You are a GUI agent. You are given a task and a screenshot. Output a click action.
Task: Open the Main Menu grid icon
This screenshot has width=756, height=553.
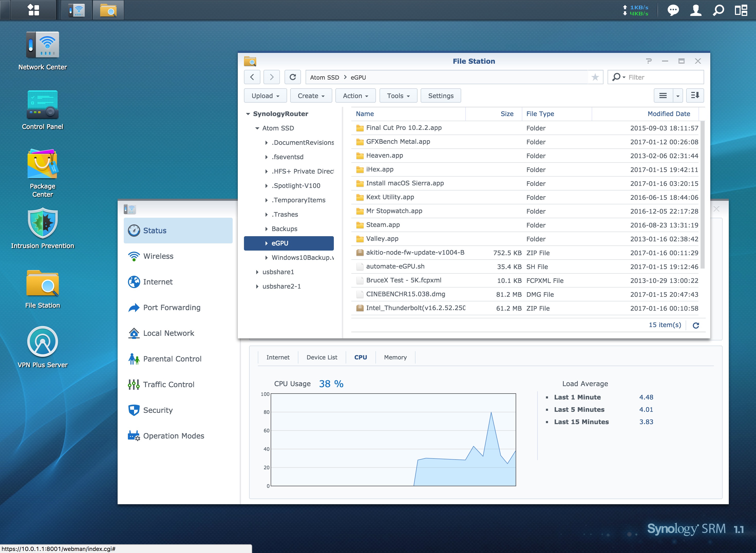point(33,10)
